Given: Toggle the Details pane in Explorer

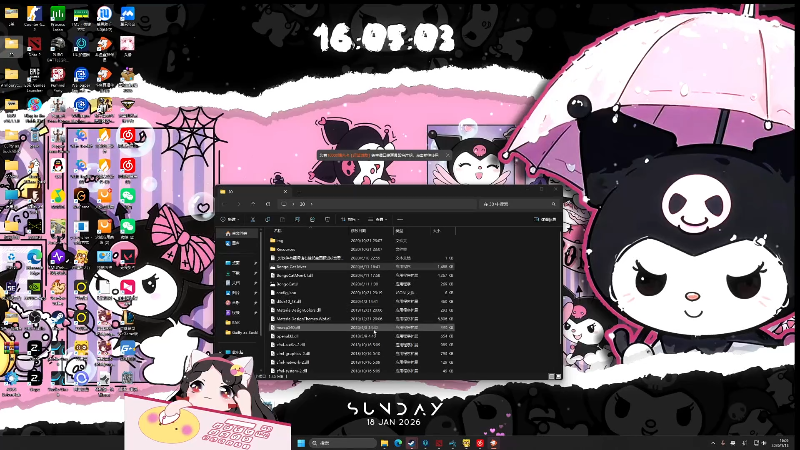Looking at the screenshot, I should point(545,219).
